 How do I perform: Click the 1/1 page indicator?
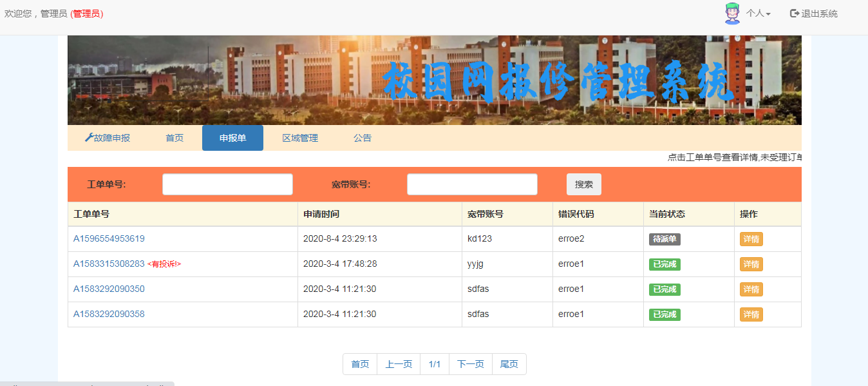pos(435,364)
